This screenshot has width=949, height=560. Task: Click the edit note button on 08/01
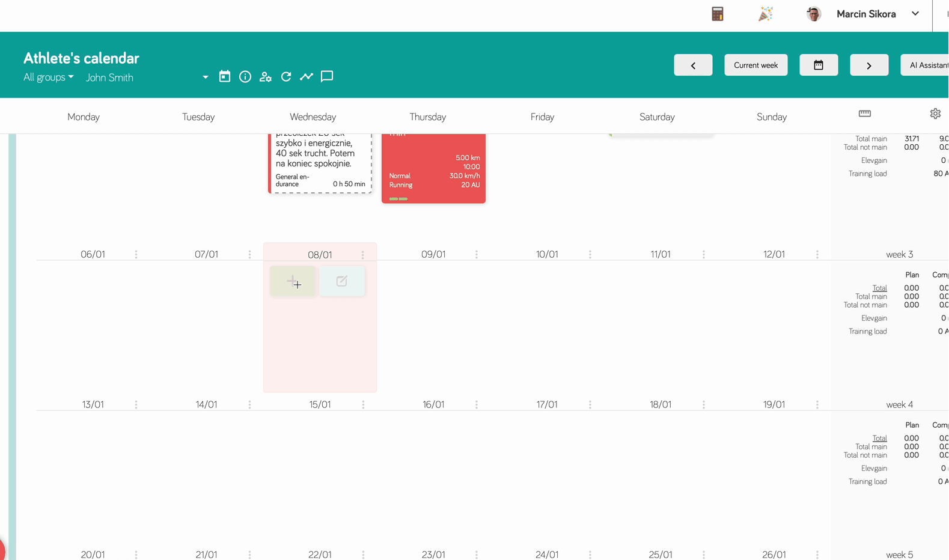click(342, 281)
